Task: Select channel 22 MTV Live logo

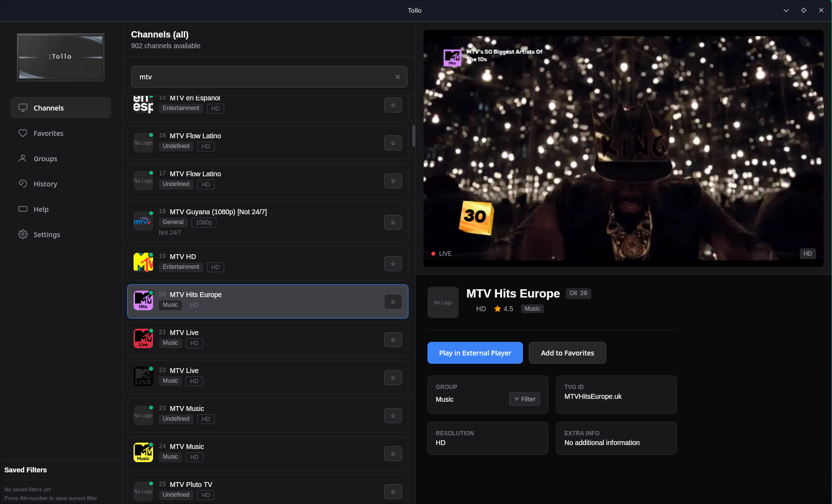Action: coord(143,376)
